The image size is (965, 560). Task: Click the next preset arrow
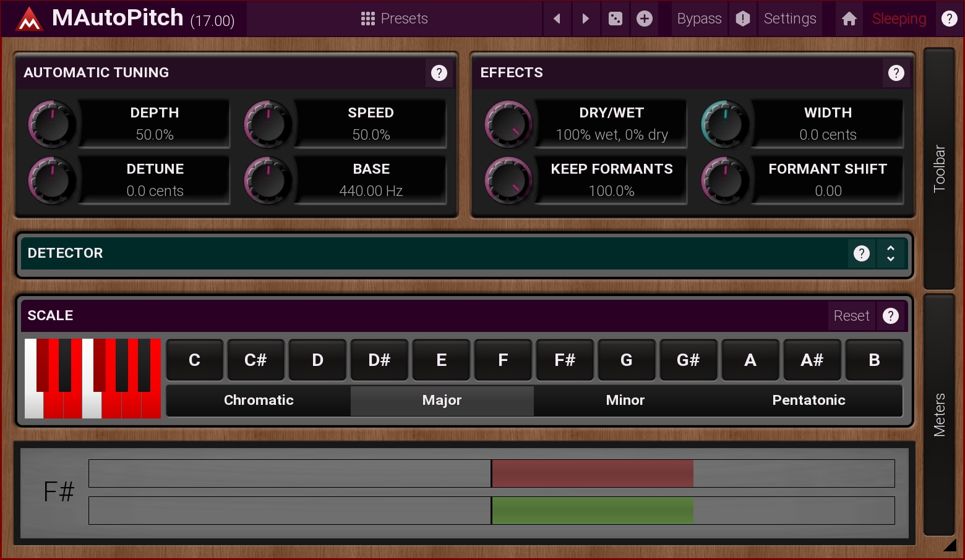585,19
